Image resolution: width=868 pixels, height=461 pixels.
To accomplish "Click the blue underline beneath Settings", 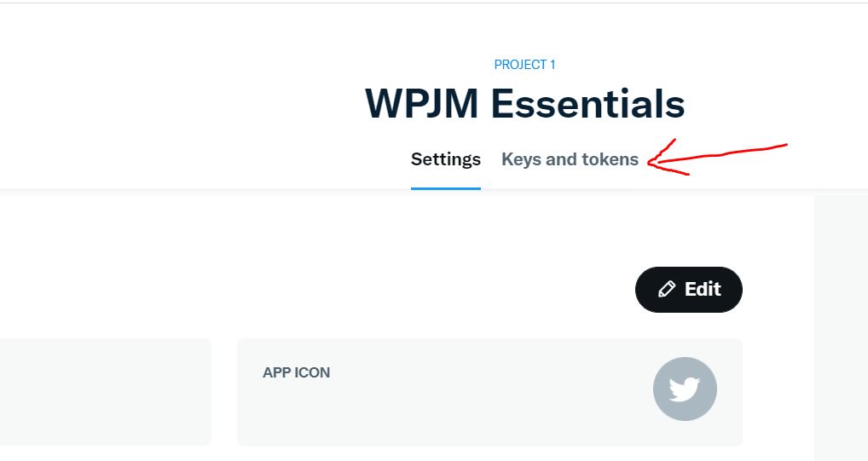I will point(446,188).
